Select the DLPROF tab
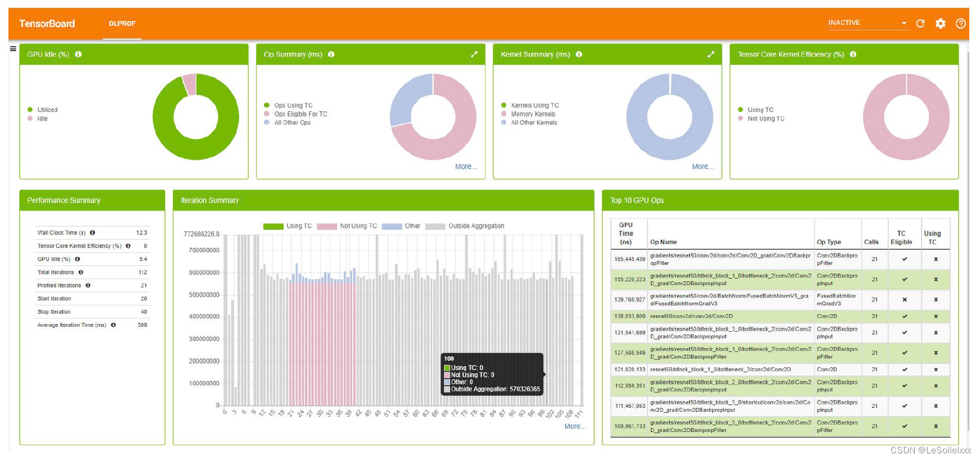The height and width of the screenshot is (459, 980). [x=122, y=24]
